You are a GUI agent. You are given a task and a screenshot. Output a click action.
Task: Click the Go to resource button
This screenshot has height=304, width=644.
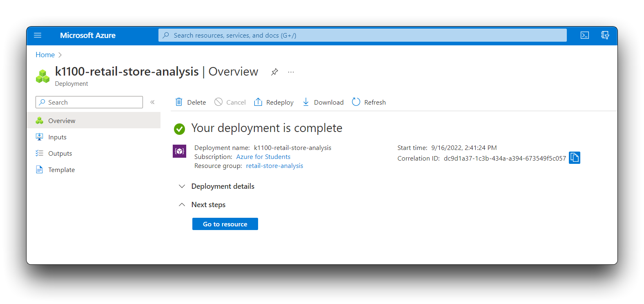(225, 224)
